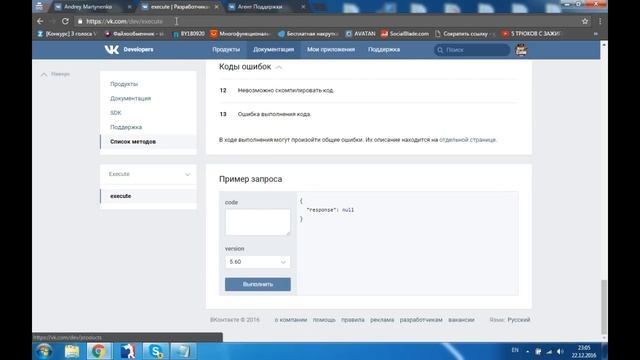The image size is (640, 360).
Task: Select 'Поддержка' in the left sidebar
Action: pyautogui.click(x=126, y=127)
